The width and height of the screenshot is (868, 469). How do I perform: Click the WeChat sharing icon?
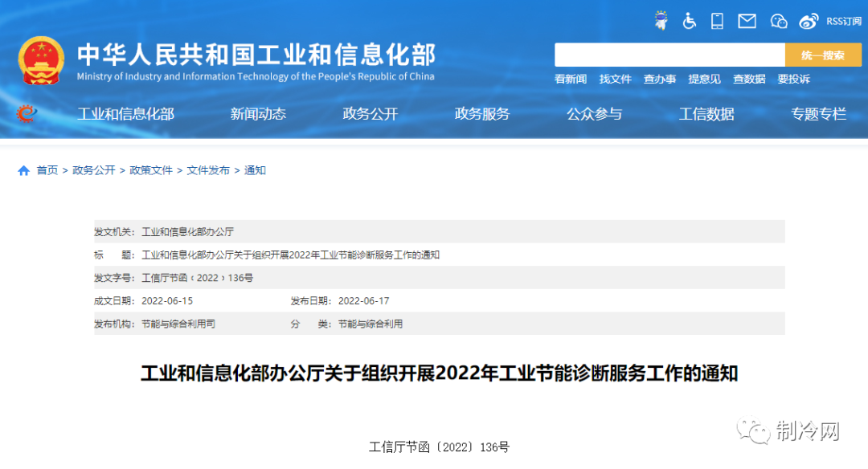[x=778, y=21]
